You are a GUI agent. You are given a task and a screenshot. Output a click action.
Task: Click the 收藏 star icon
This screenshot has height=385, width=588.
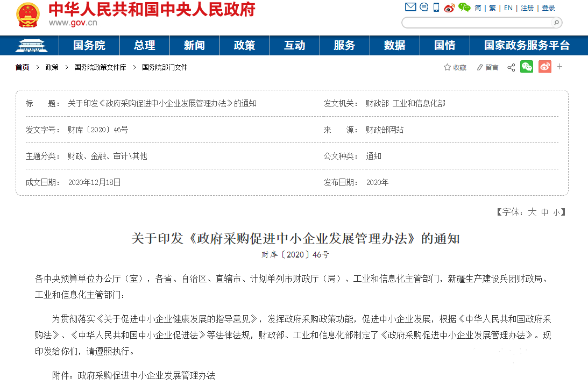coord(447,67)
